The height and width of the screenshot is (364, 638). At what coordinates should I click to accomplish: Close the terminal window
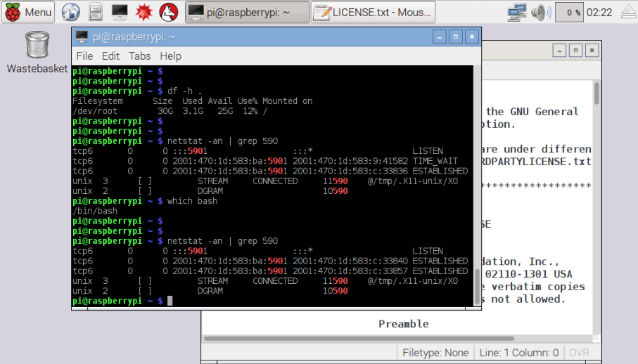472,37
